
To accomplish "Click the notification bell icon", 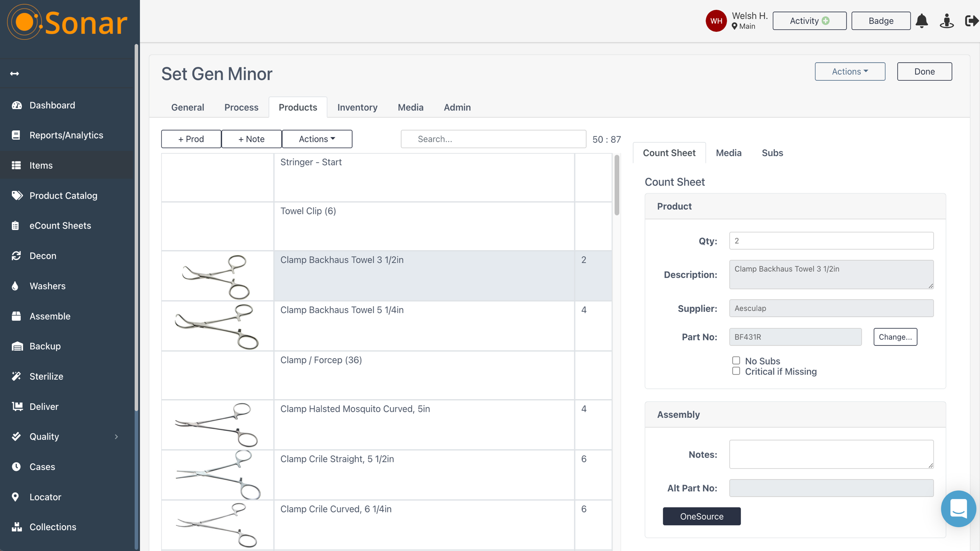I will tap(921, 21).
